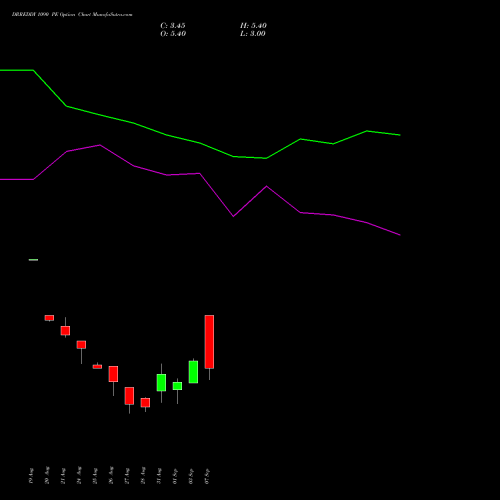Click the '01 Sep' date axis label
500x500 pixels.
click(175, 476)
